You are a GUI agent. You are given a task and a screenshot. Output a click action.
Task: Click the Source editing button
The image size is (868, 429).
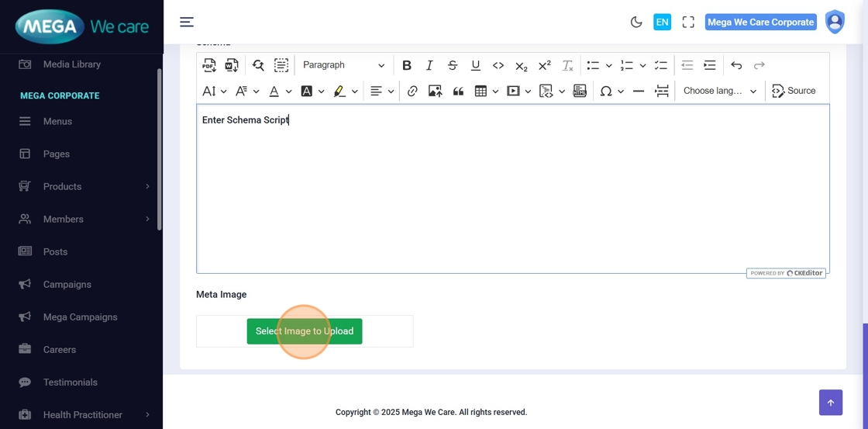(x=794, y=92)
